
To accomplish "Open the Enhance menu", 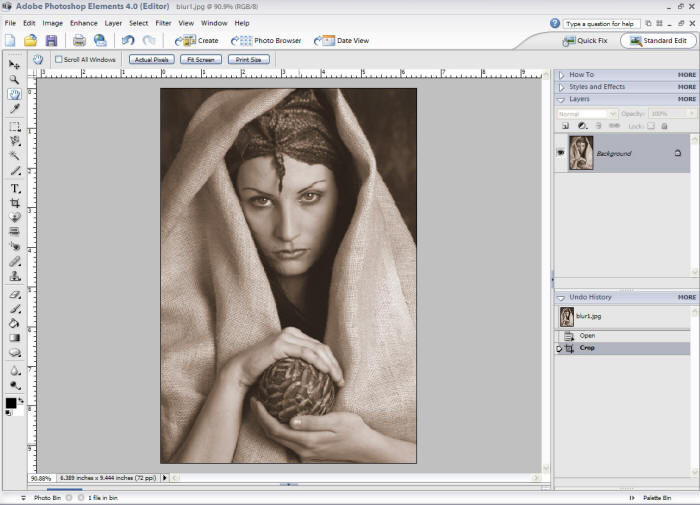I will click(x=83, y=22).
